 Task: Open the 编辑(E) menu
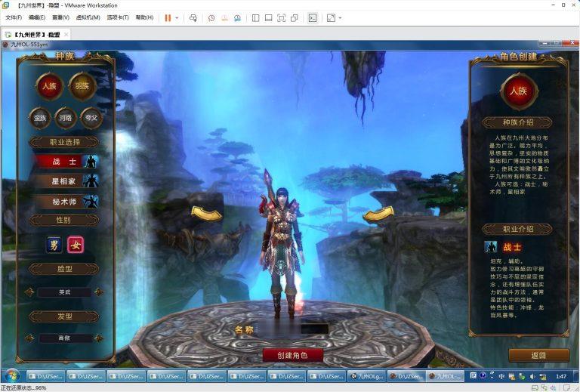pos(37,17)
